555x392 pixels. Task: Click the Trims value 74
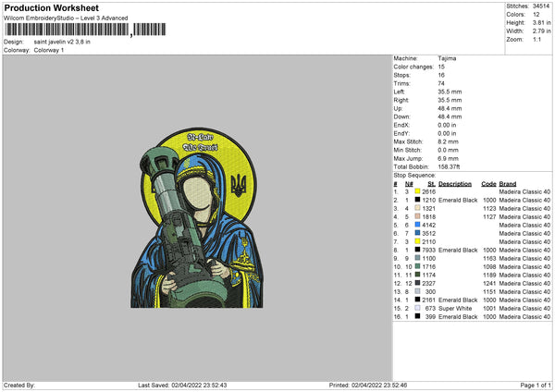point(441,83)
